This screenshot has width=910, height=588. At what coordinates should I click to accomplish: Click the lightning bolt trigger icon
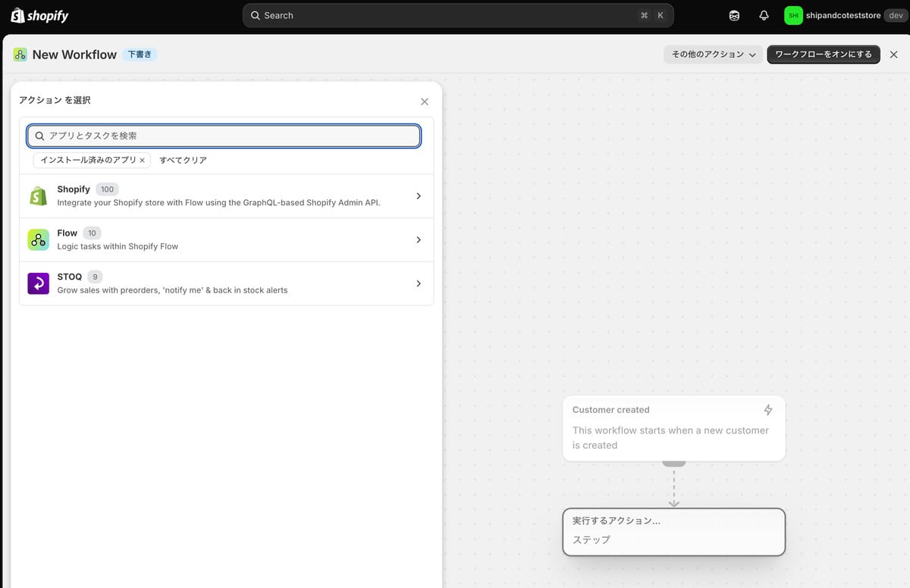pos(768,410)
